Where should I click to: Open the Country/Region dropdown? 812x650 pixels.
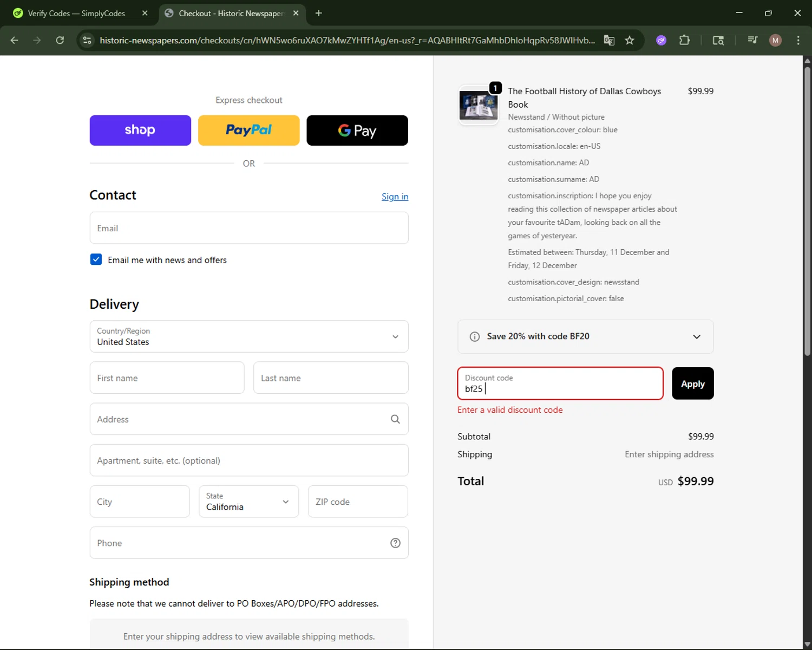click(x=249, y=336)
